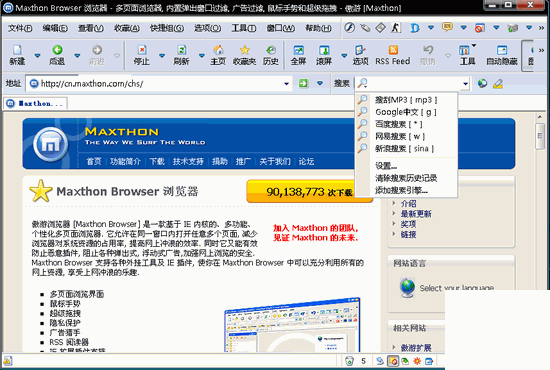Open the 收藏(A) menu
This screenshot has width=550, height=370.
pyautogui.click(x=127, y=28)
